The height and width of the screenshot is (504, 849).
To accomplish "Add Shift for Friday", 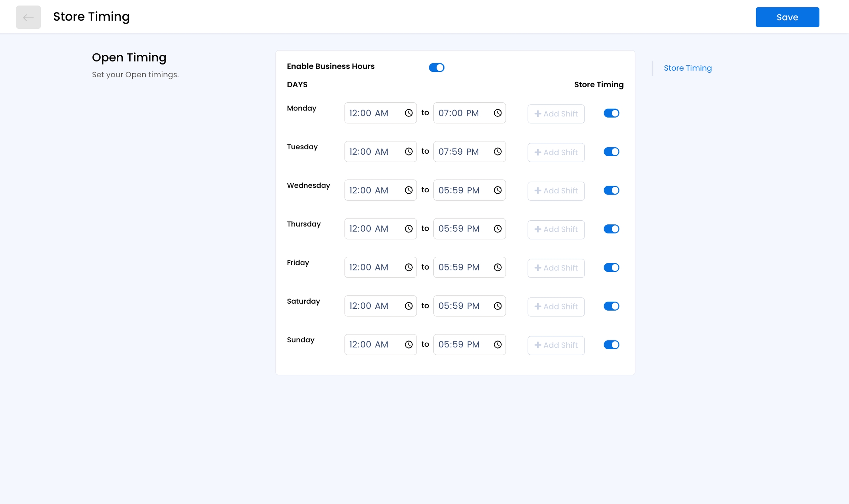I will coord(556,268).
